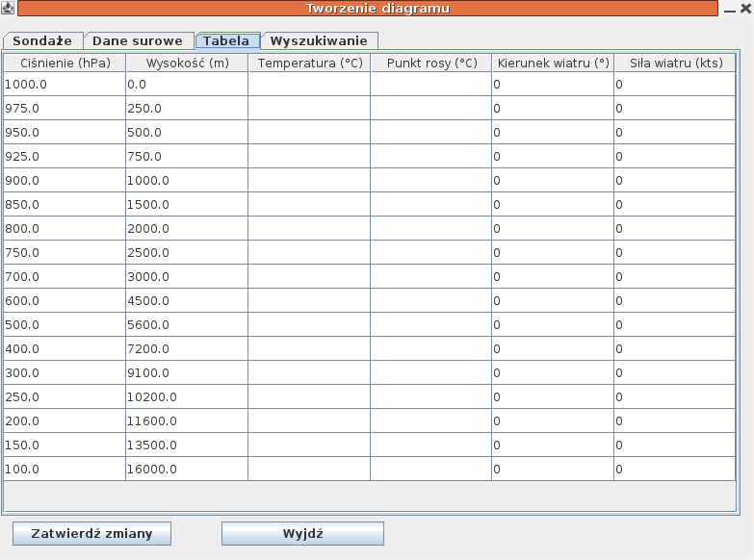
Task: Click the Siła wiatru (kts) column header
Action: point(675,63)
